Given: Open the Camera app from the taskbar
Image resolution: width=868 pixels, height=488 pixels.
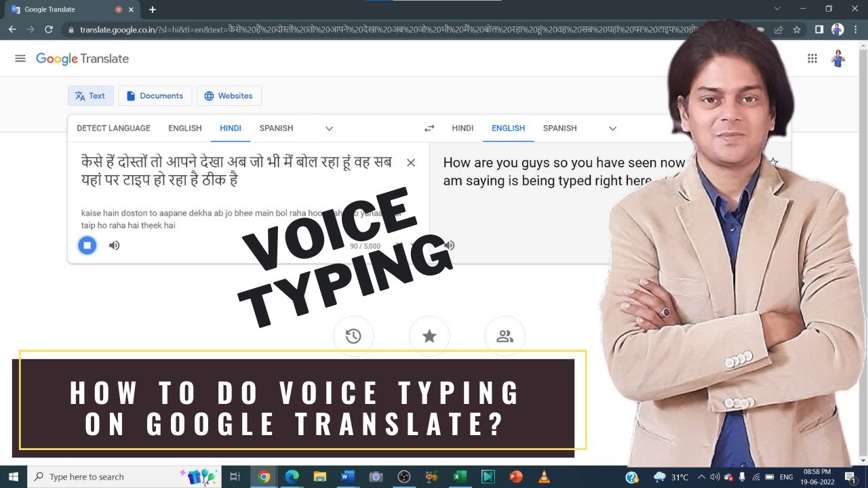Looking at the screenshot, I should [x=376, y=477].
